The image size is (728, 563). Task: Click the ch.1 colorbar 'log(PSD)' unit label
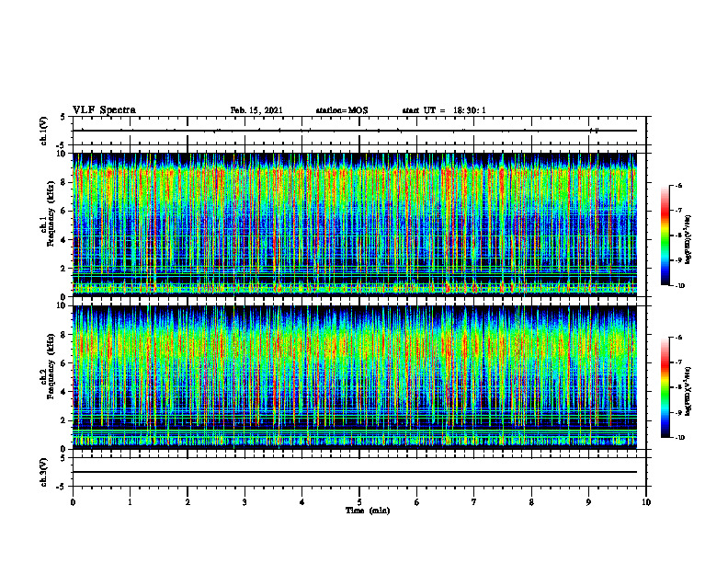(x=688, y=240)
